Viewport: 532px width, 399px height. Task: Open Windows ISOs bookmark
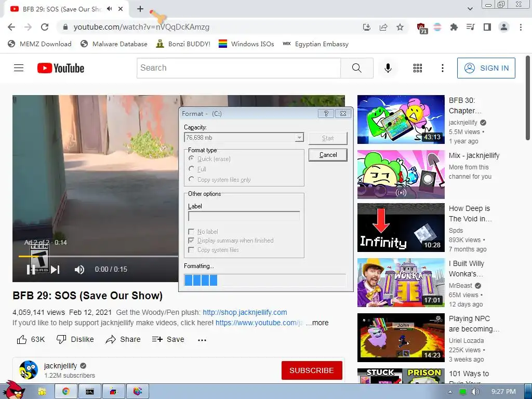point(246,44)
